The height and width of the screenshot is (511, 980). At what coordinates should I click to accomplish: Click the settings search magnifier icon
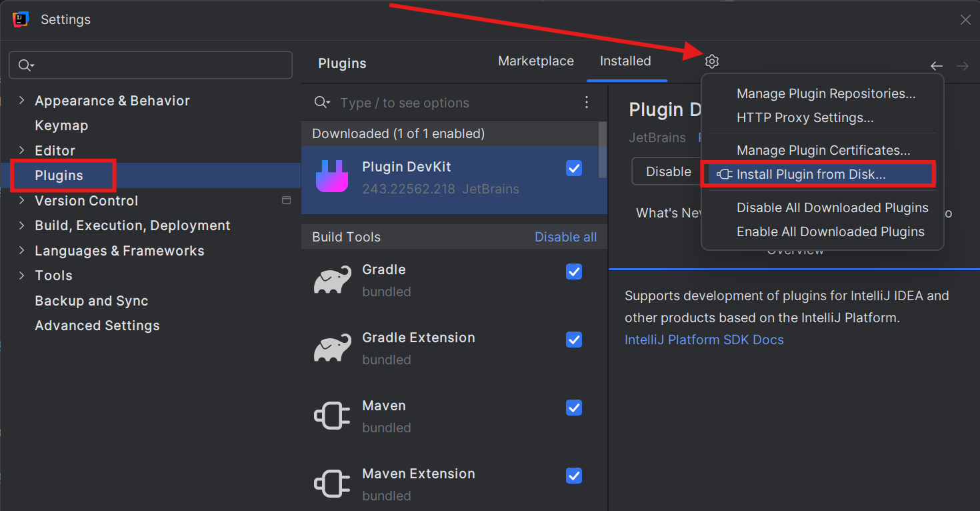[x=26, y=65]
